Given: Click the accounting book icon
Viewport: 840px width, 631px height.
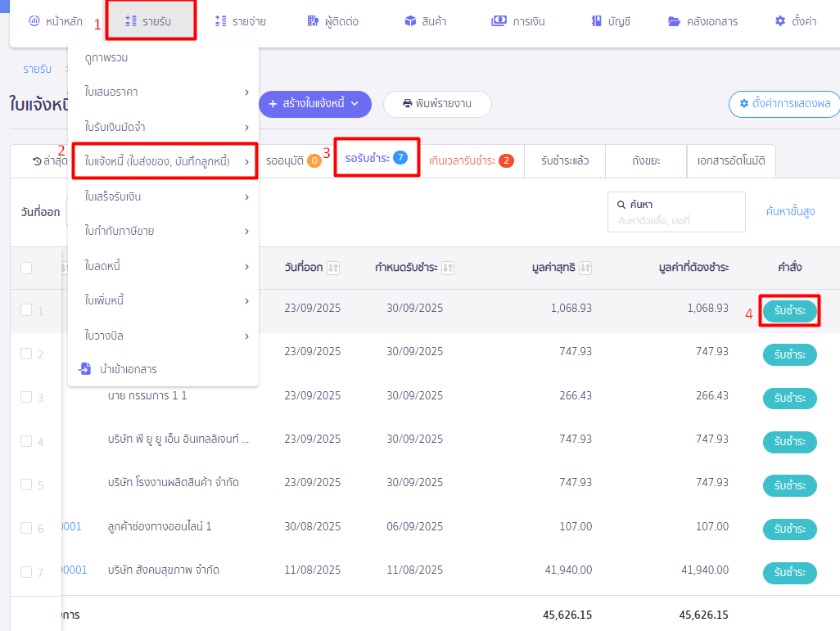Looking at the screenshot, I should [597, 21].
